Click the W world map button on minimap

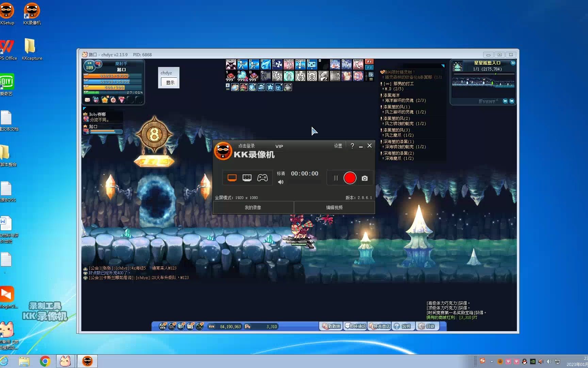505,101
